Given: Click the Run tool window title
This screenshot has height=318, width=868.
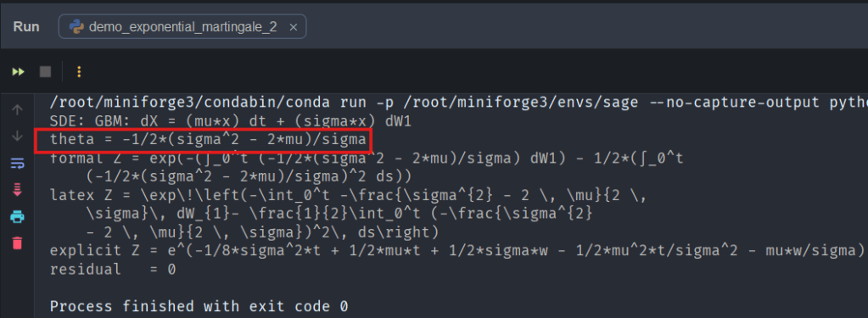Looking at the screenshot, I should (x=26, y=26).
